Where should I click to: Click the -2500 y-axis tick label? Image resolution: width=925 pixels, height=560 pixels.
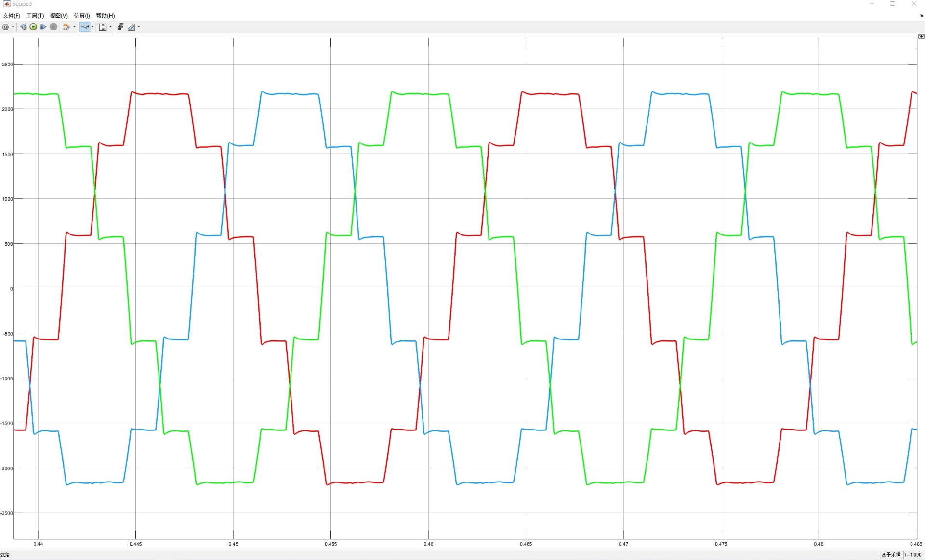pyautogui.click(x=6, y=513)
